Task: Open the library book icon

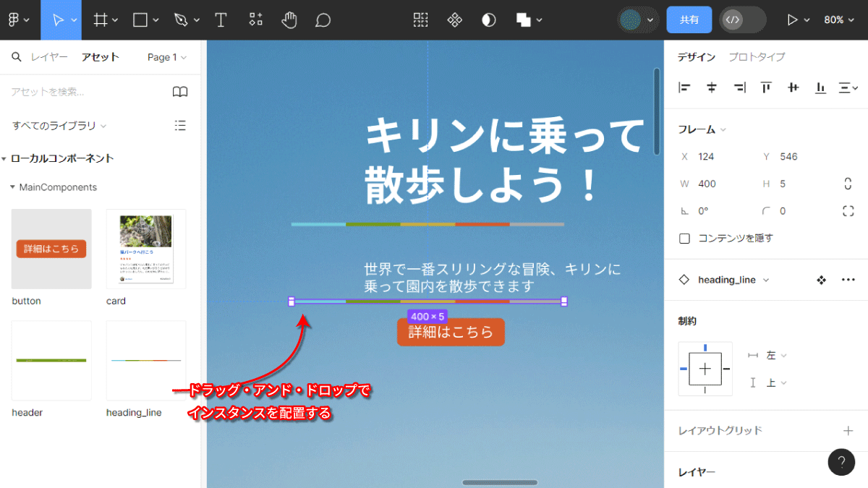Action: pyautogui.click(x=180, y=92)
